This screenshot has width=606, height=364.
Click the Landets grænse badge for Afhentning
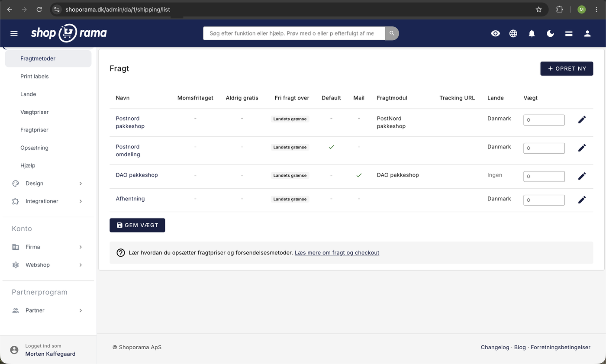290,199
